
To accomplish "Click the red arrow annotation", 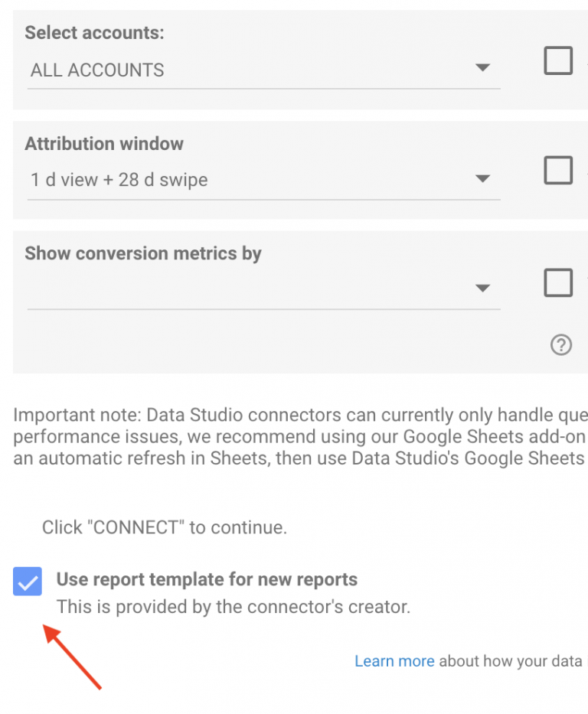I will pos(73,656).
